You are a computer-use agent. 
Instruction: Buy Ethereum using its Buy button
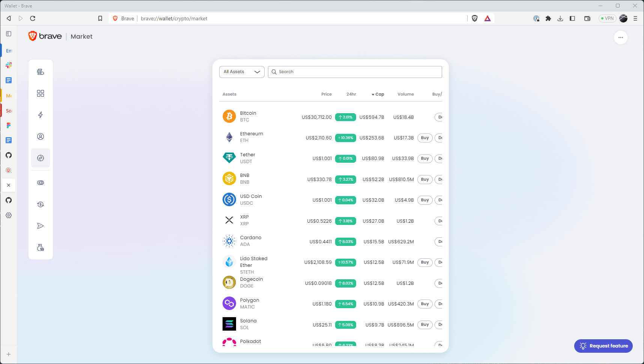pos(424,138)
